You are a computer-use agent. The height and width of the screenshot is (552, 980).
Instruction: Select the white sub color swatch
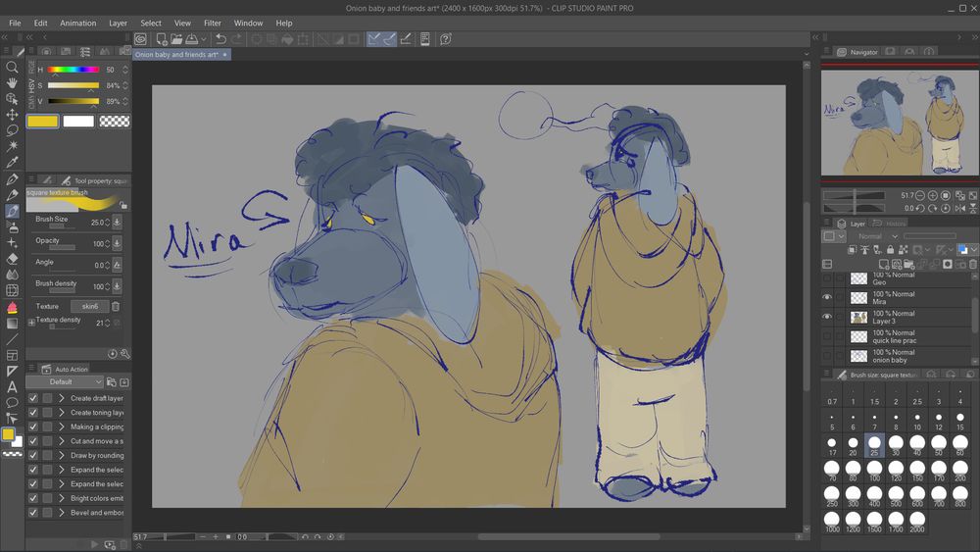click(78, 122)
